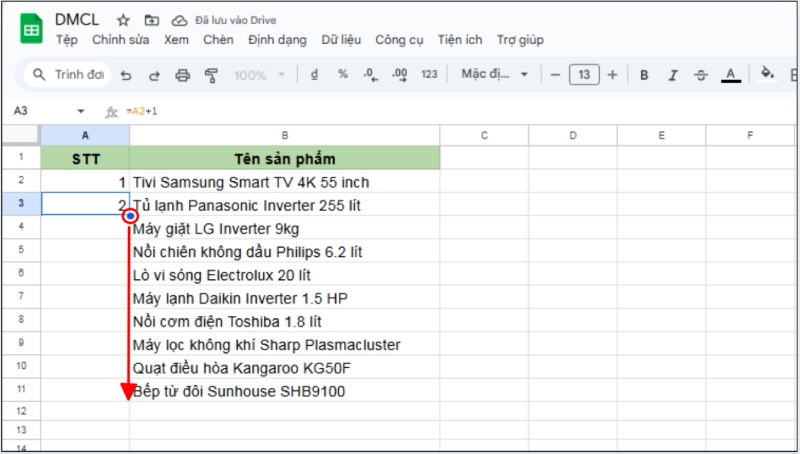Open the fill color bucket tool

pos(767,74)
